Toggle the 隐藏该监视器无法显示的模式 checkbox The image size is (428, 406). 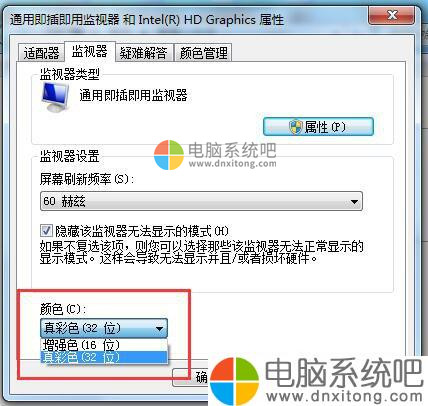46,230
